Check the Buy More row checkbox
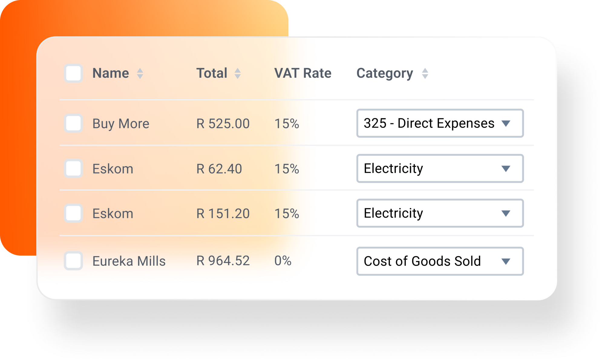 (73, 123)
